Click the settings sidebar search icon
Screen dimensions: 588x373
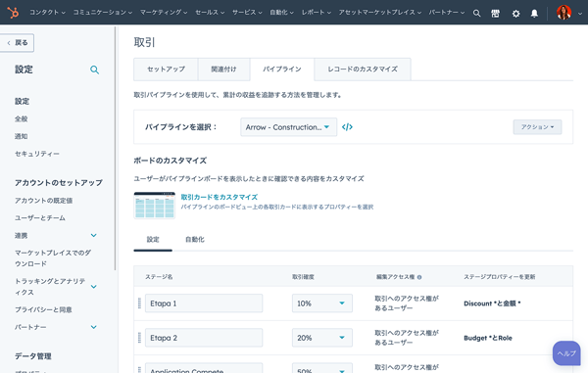(x=94, y=70)
